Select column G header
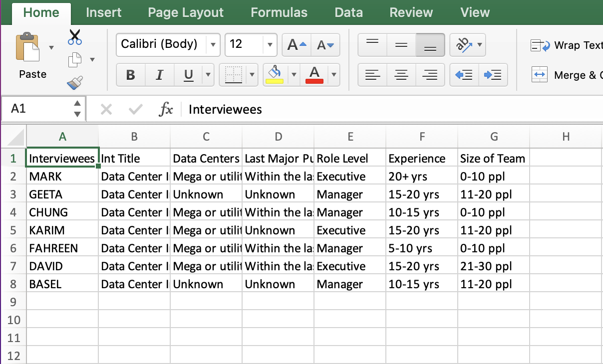This screenshot has width=603, height=364. click(x=494, y=137)
